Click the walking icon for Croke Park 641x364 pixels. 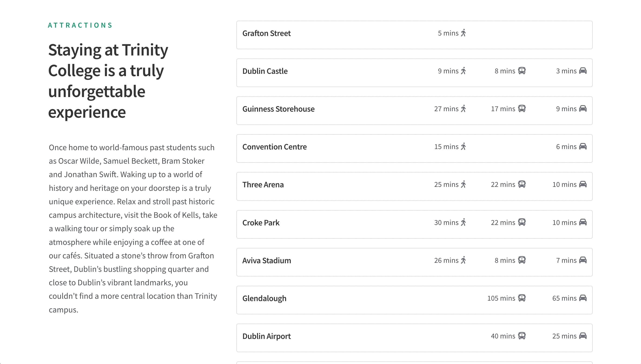[463, 222]
